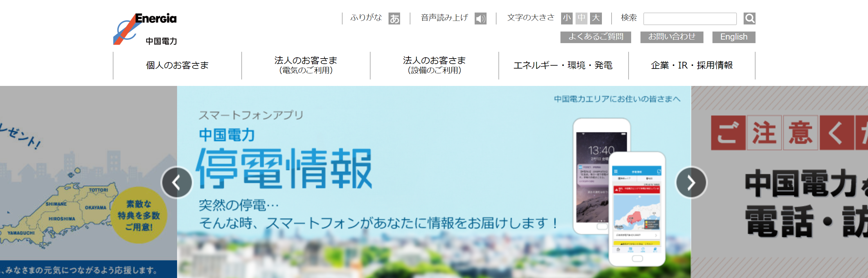Image resolution: width=868 pixels, height=278 pixels.
Task: Click the ふりがな label
Action: (x=366, y=18)
